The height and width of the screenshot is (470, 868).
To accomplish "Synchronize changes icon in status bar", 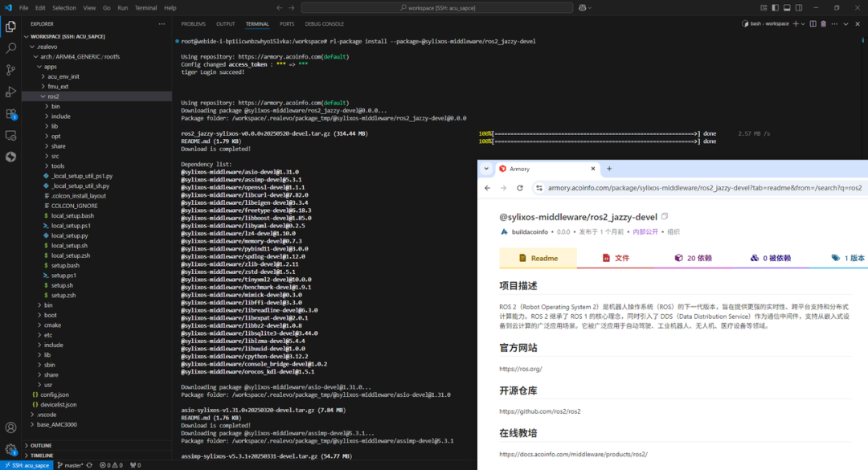I will [90, 465].
